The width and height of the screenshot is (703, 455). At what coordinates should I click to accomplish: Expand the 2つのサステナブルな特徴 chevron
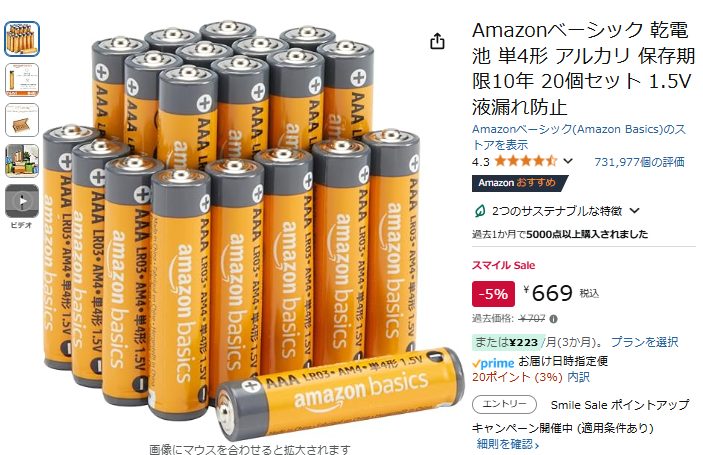(x=634, y=210)
